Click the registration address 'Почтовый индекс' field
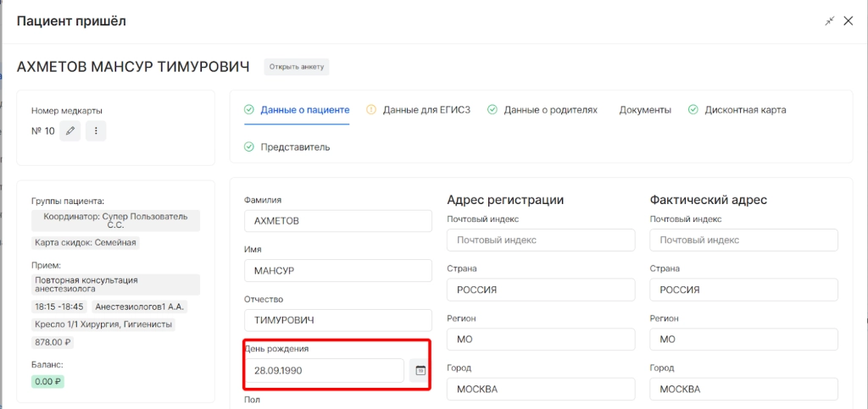The width and height of the screenshot is (868, 409). click(541, 240)
